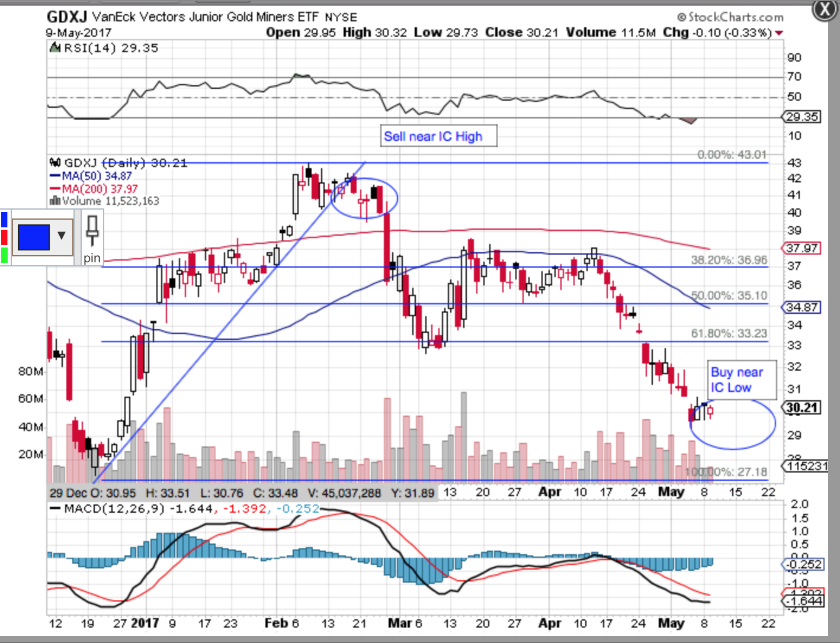The width and height of the screenshot is (840, 643).
Task: Click the "Chg -0.10 (-0.33%)" value
Action: (717, 33)
